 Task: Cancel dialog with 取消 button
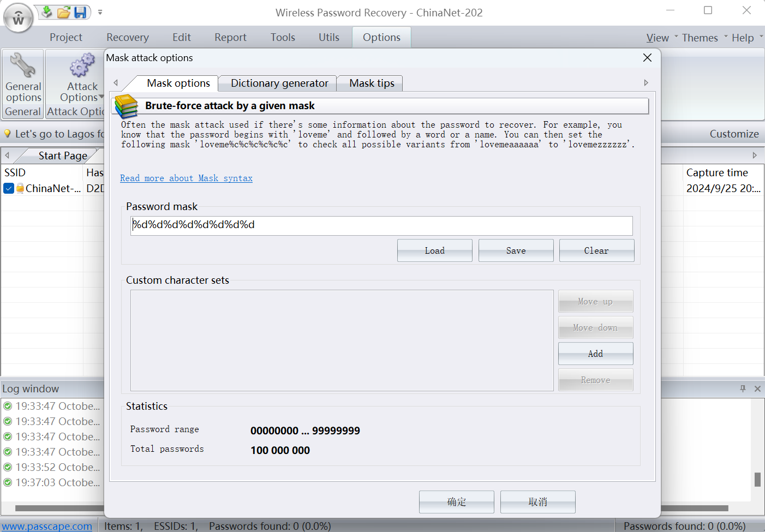pos(537,502)
